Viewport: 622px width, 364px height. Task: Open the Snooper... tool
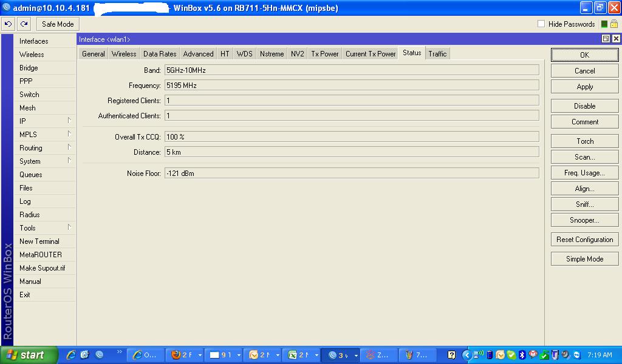(x=585, y=220)
